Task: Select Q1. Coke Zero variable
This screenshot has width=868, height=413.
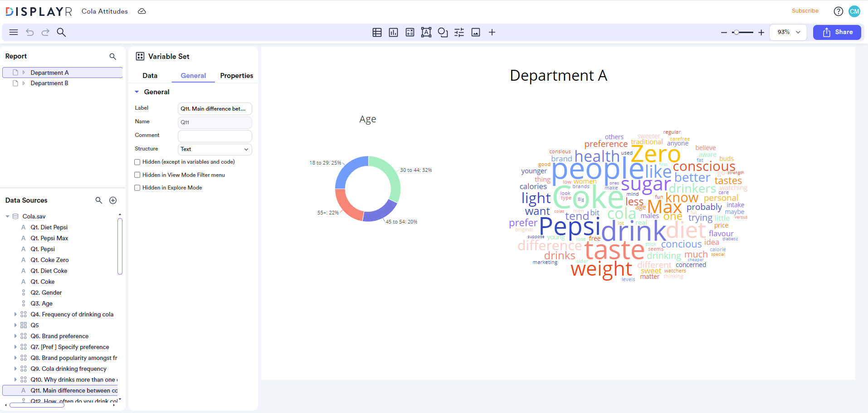Action: 50,260
